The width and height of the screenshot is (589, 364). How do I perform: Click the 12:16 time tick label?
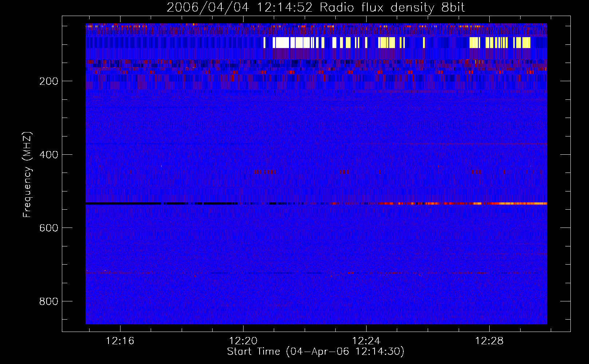120,341
